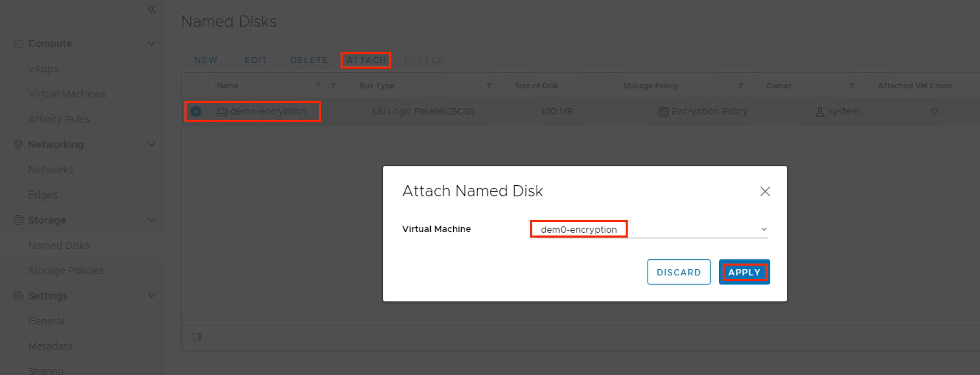Click the column chooser icon below grid

tap(196, 337)
